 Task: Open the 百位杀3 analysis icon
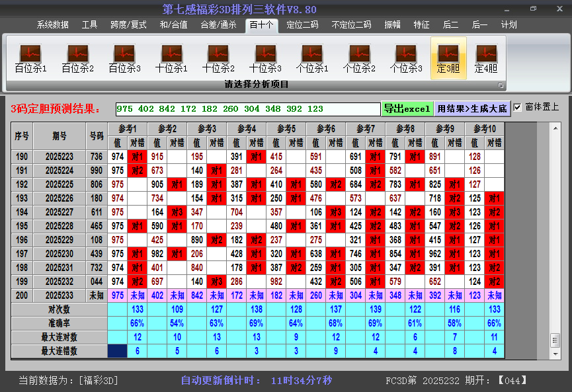[x=124, y=58]
